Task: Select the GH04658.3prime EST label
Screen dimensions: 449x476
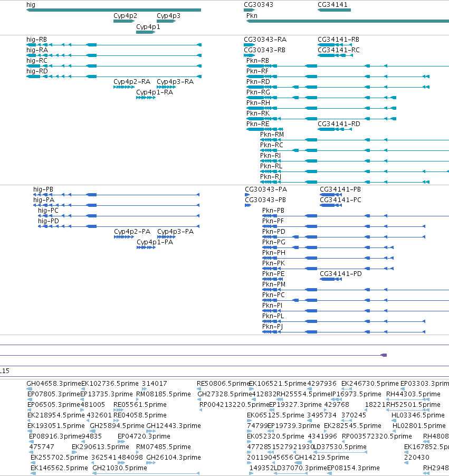Action: pos(54,384)
